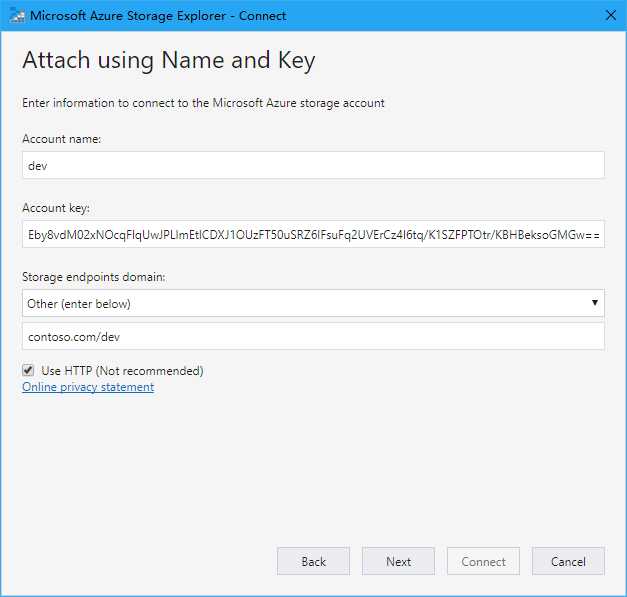Open the Storage endpoints domain dropdown
The width and height of the screenshot is (627, 597).
(x=313, y=303)
